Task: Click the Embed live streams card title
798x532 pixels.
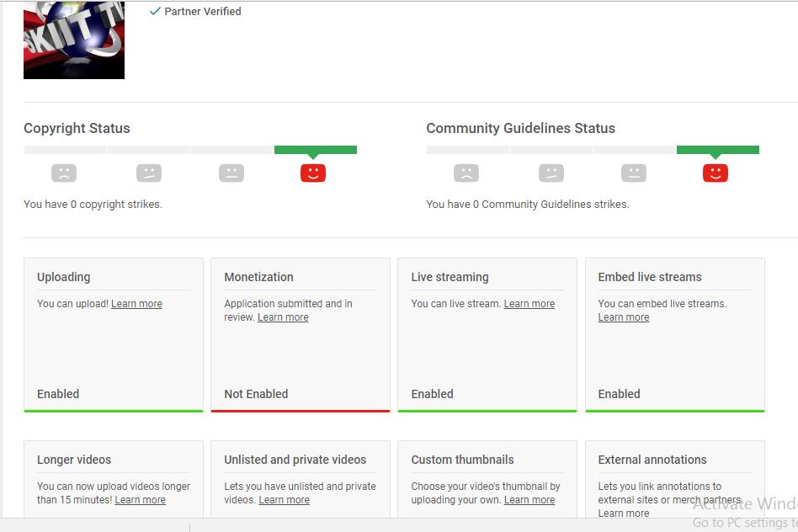Action: [649, 277]
